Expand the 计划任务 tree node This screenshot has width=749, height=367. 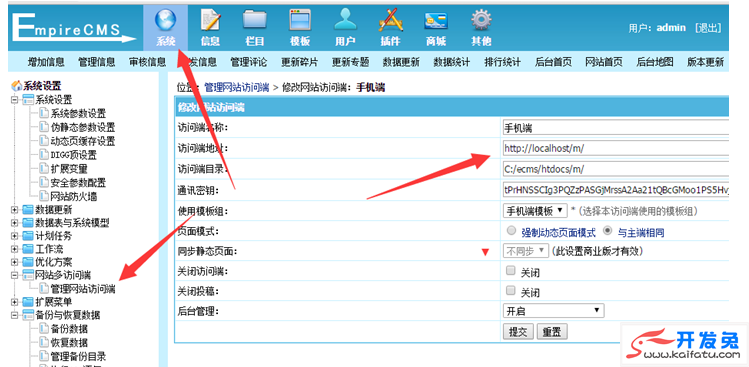point(15,236)
